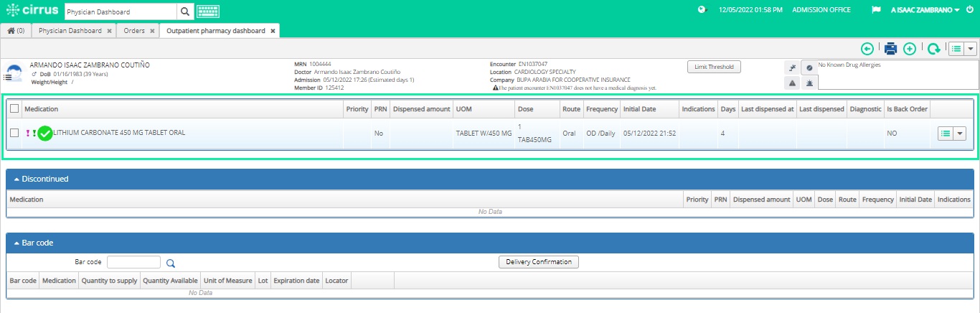The height and width of the screenshot is (313, 980).
Task: Click the green plus add icon
Action: pos(910,49)
